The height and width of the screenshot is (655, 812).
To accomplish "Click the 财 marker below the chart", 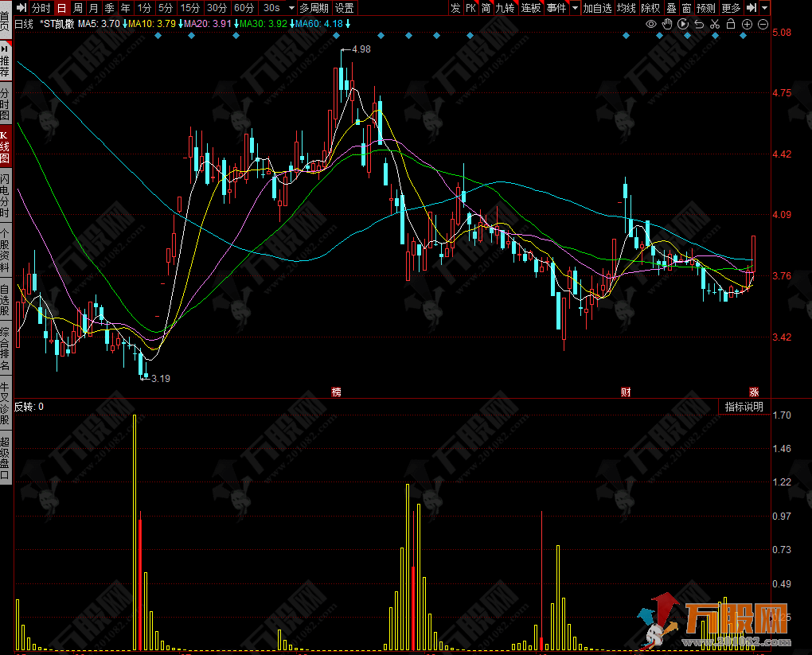I will coord(626,392).
